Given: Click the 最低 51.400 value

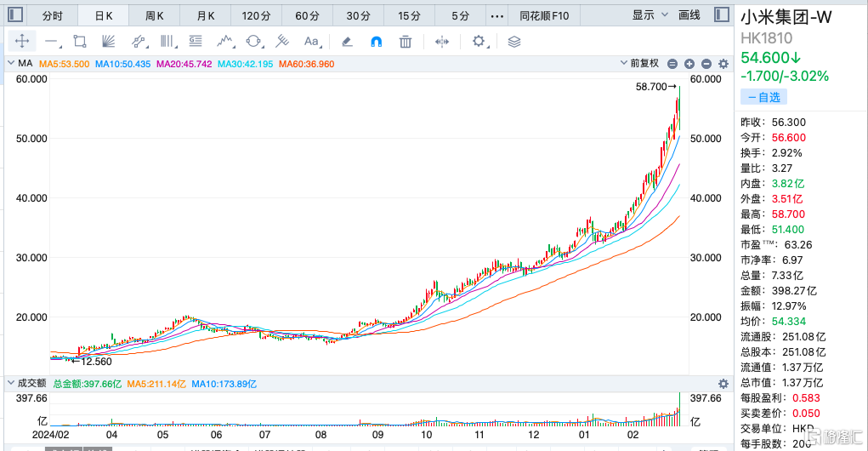Looking at the screenshot, I should [788, 230].
